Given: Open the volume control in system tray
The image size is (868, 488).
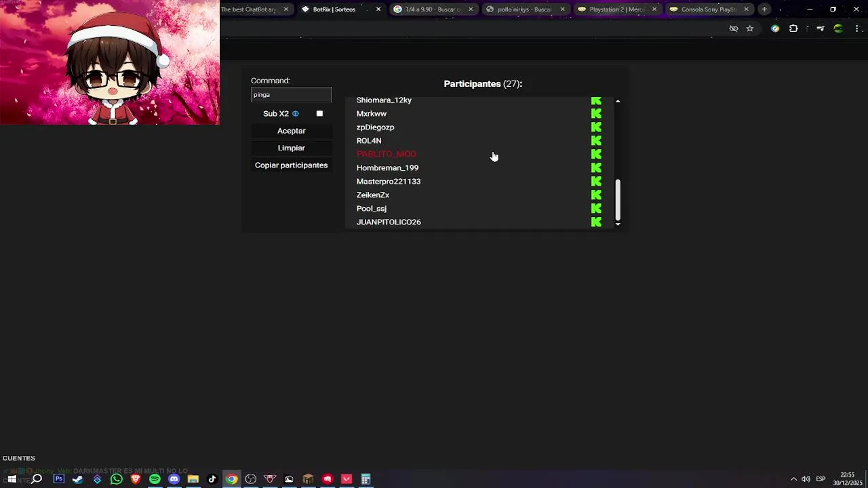Looking at the screenshot, I should click(806, 479).
